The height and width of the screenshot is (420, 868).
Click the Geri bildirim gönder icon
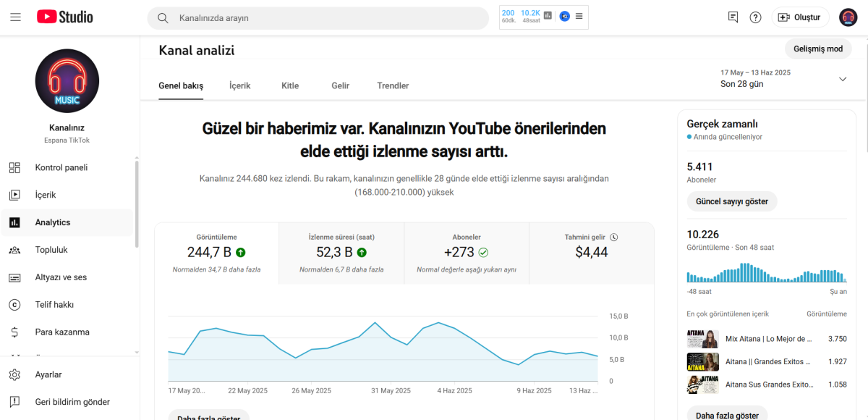point(14,403)
